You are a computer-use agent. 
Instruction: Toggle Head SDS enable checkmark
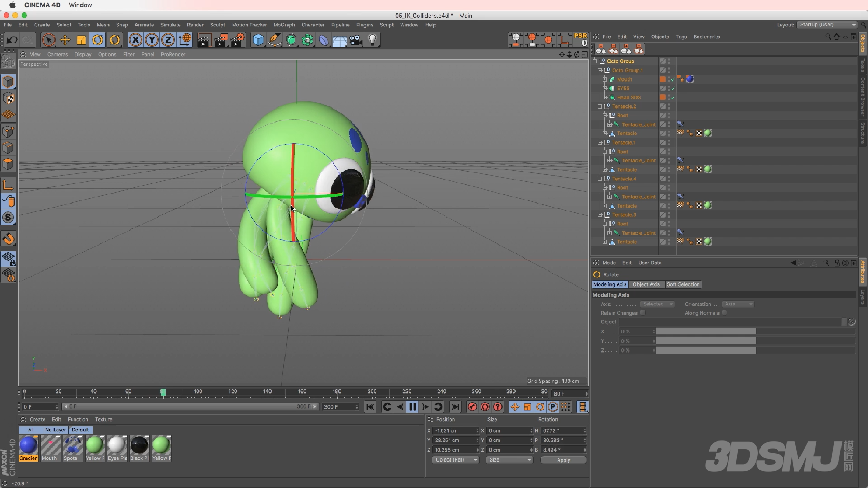[673, 98]
